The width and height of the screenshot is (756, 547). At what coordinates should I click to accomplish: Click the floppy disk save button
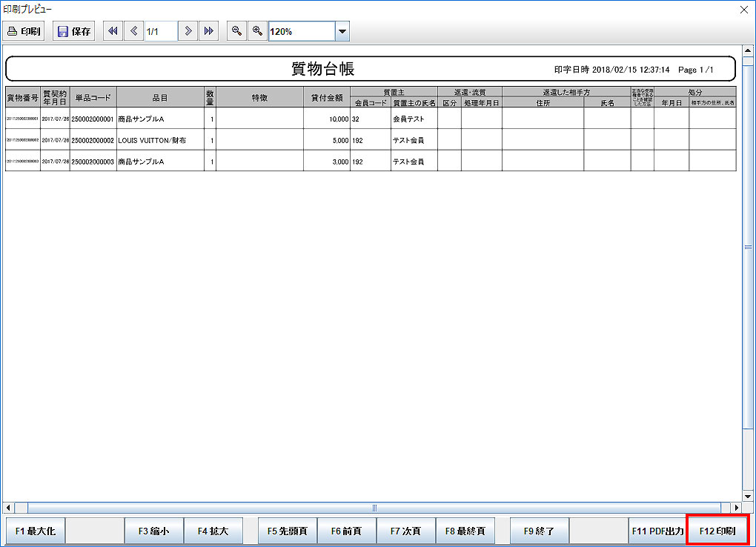pos(74,32)
